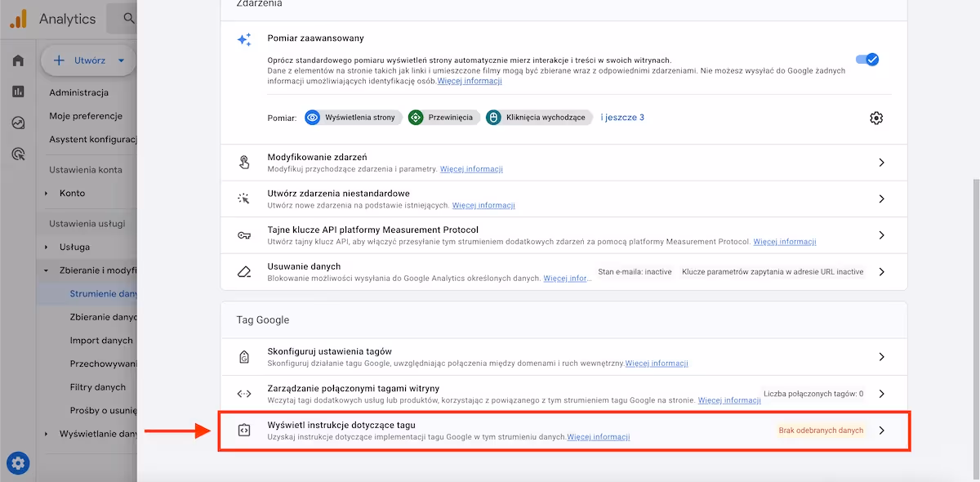Open the Explore icon in sidebar
Image resolution: width=980 pixels, height=482 pixels.
click(18, 123)
